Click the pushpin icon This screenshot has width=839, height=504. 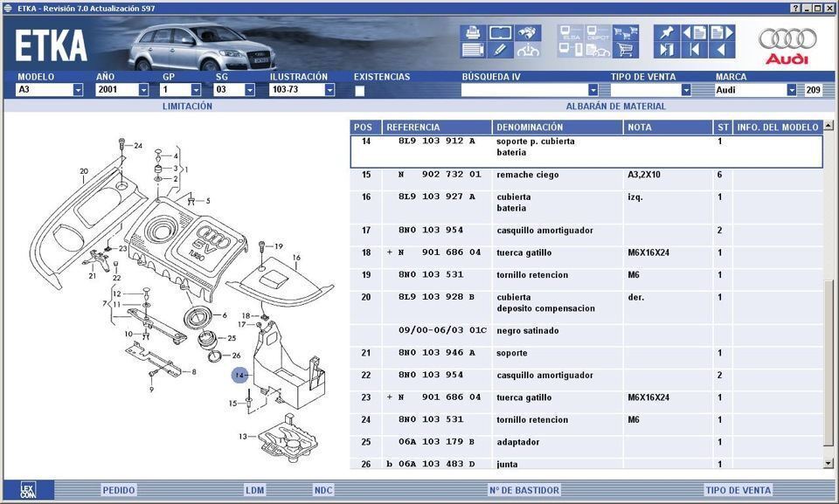click(666, 33)
